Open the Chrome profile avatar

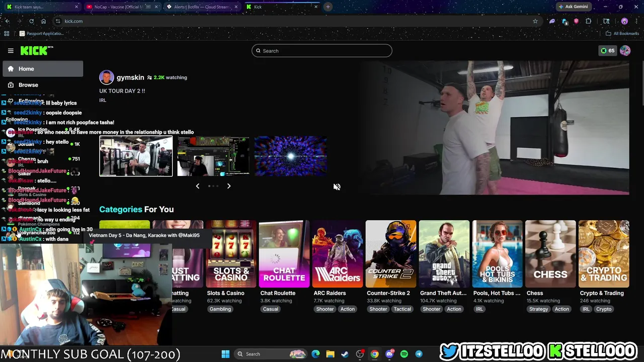[624, 21]
